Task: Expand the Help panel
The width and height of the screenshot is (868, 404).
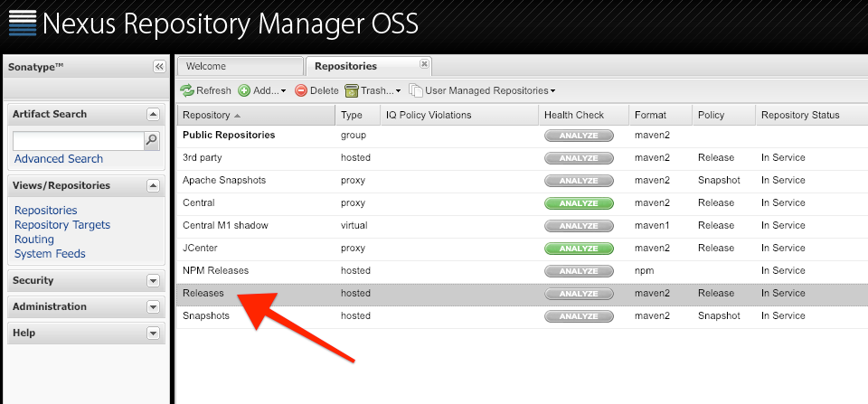Action: point(153,334)
